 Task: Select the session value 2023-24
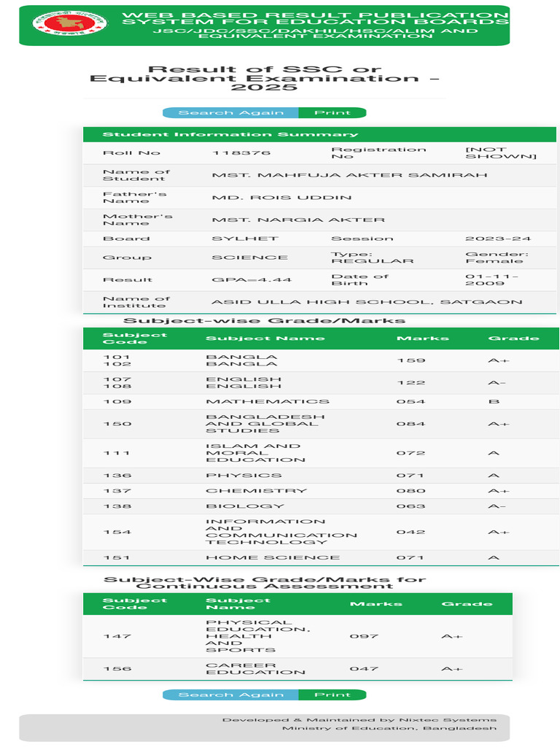[x=497, y=239]
